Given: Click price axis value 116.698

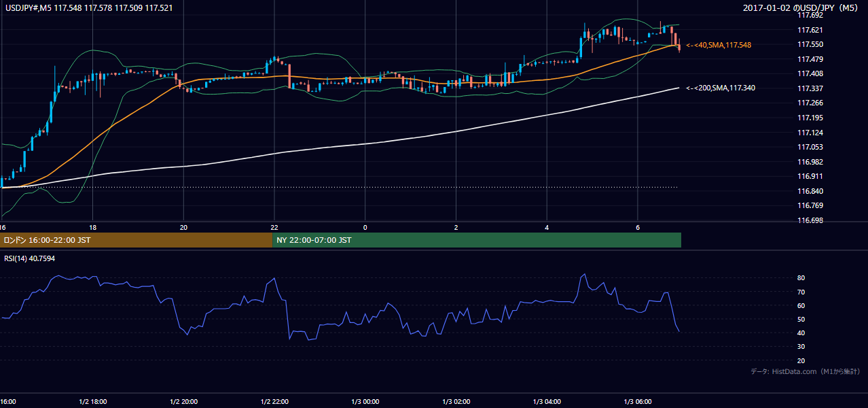Looking at the screenshot, I should pos(810,220).
